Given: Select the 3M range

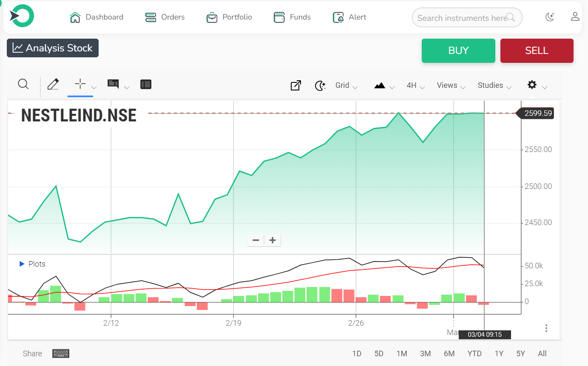Looking at the screenshot, I should (x=425, y=354).
